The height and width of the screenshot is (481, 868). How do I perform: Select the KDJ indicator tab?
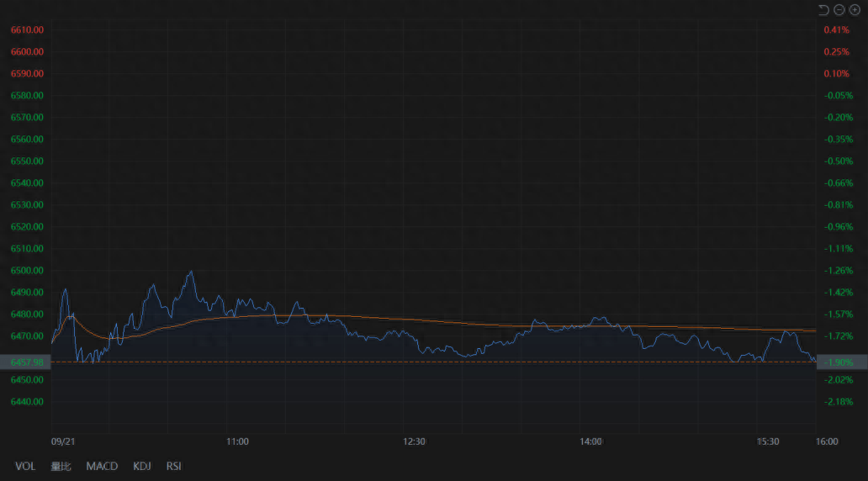pyautogui.click(x=142, y=466)
